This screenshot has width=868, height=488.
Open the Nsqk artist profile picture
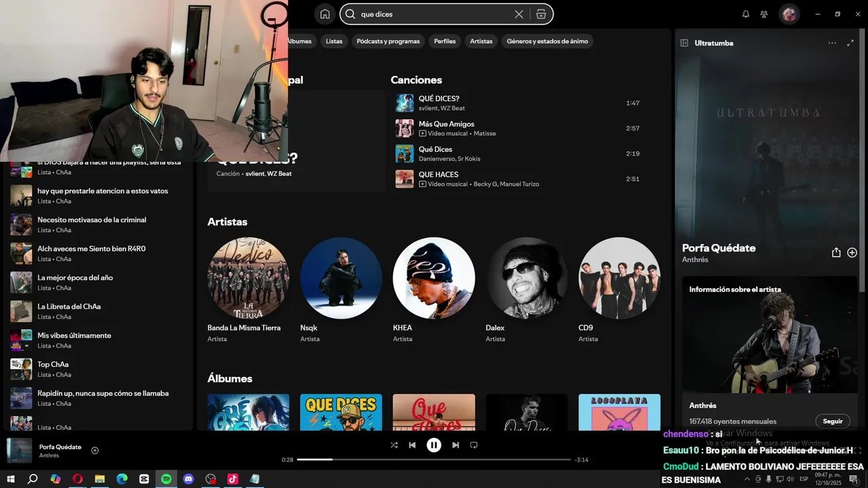click(x=341, y=278)
